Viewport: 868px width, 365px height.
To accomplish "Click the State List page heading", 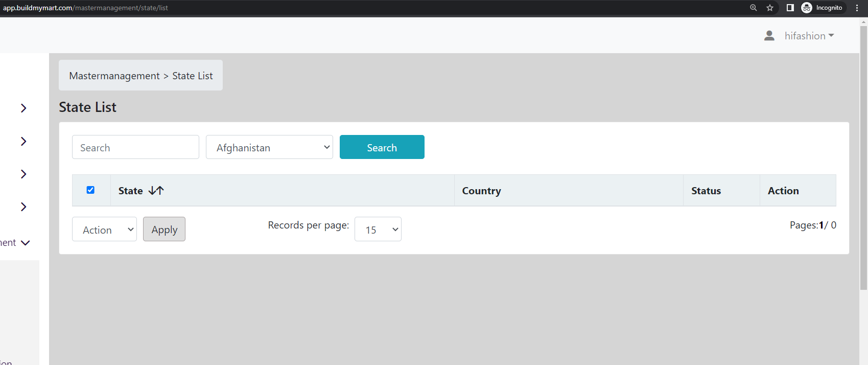I will coord(87,107).
